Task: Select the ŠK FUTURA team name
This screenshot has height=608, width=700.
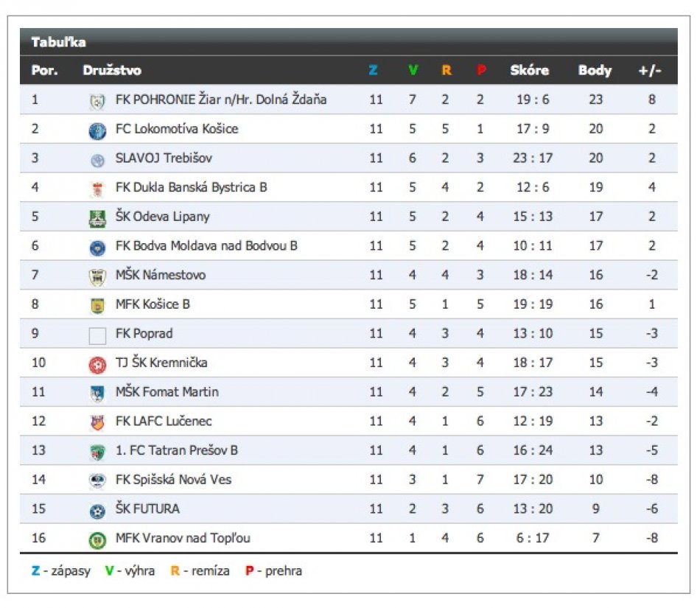Action: tap(147, 509)
